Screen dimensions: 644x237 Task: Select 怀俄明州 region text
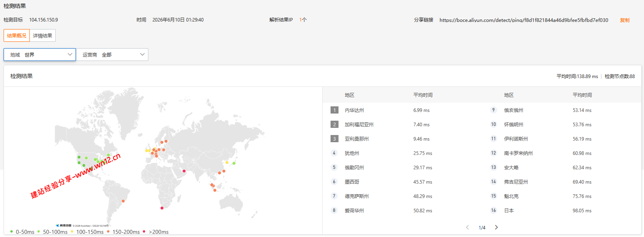pyautogui.click(x=514, y=125)
